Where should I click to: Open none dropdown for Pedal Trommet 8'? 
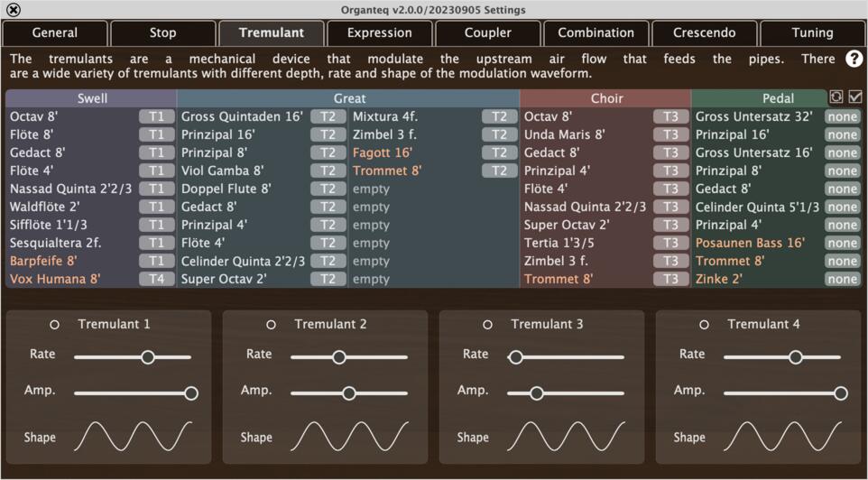(843, 261)
